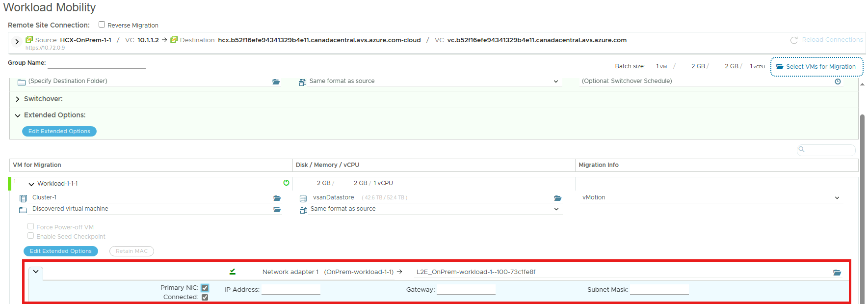Image resolution: width=868 pixels, height=304 pixels.
Task: Click the Switchover Schedule clock icon
Action: (x=838, y=82)
